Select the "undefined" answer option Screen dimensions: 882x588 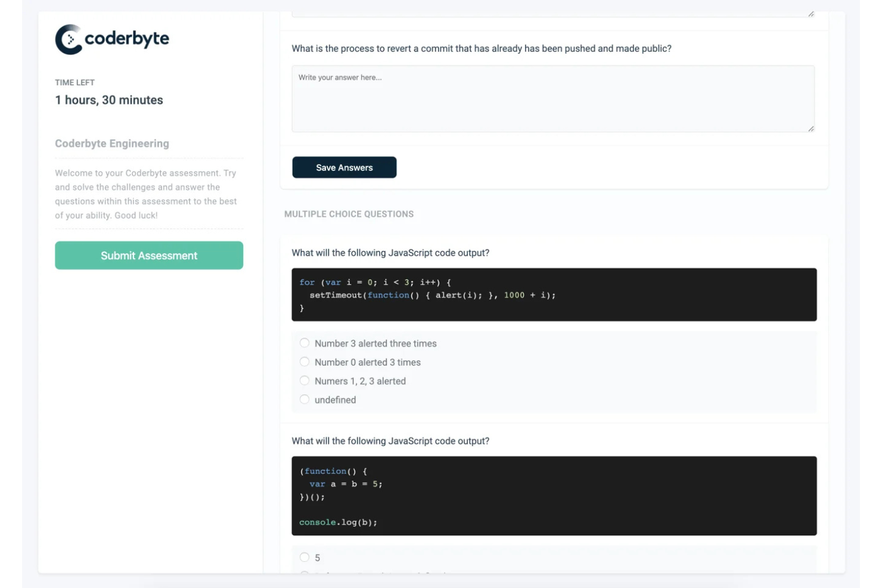305,399
